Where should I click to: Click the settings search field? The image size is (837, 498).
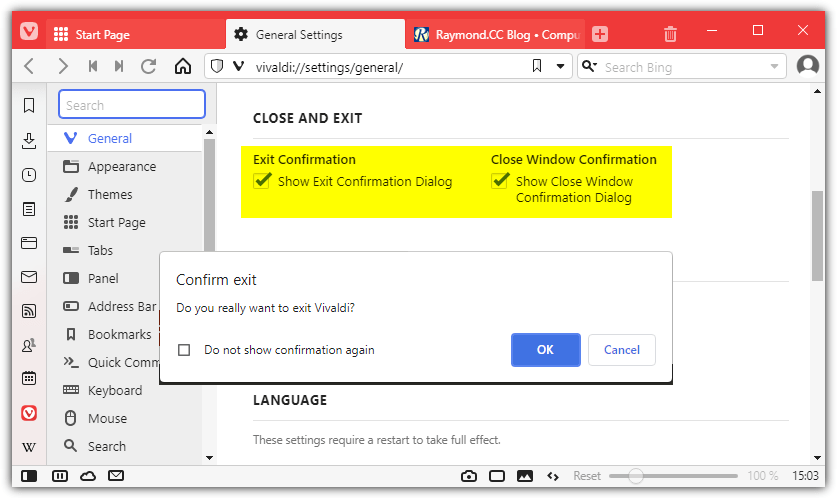[x=132, y=104]
